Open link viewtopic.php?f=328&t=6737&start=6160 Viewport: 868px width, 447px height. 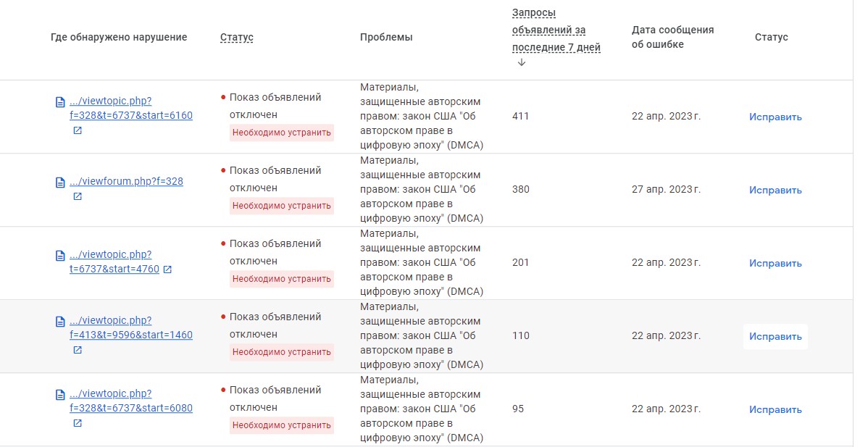pyautogui.click(x=131, y=109)
